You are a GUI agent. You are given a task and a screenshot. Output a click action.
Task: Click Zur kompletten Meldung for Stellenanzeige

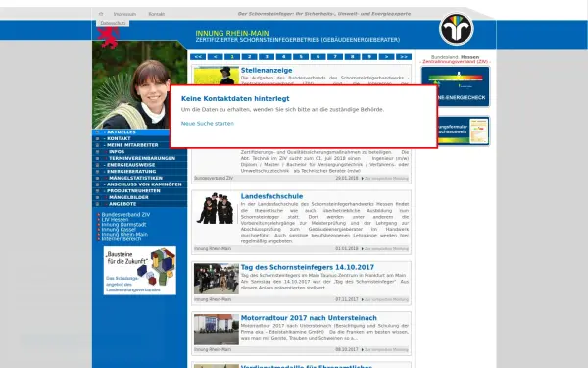tap(385, 179)
